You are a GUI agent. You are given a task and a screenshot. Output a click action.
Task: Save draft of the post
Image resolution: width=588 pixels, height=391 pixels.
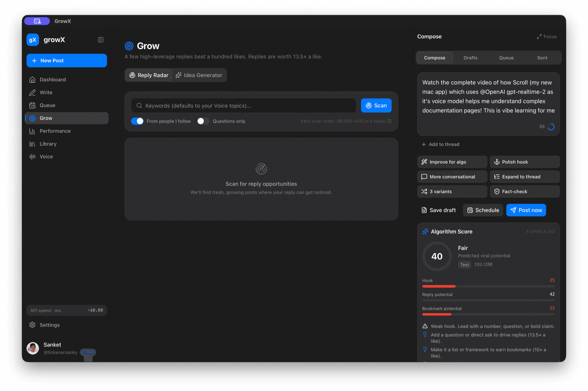click(439, 210)
